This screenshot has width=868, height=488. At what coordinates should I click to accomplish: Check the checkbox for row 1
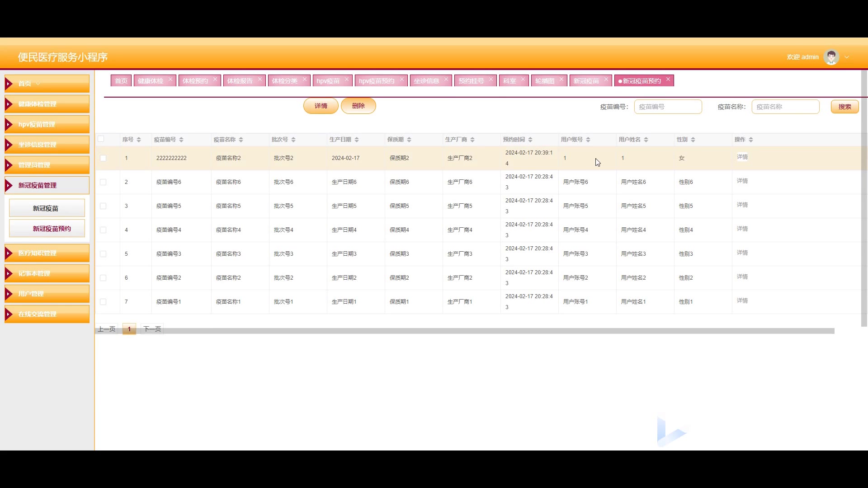tap(103, 158)
